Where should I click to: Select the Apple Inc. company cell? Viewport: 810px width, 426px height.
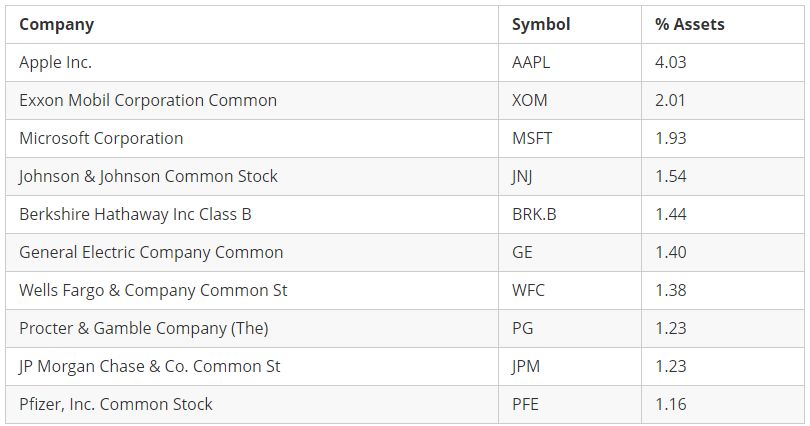pos(55,62)
